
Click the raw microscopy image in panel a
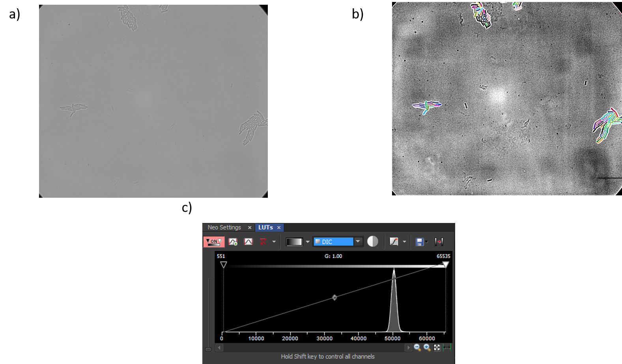tap(153, 101)
